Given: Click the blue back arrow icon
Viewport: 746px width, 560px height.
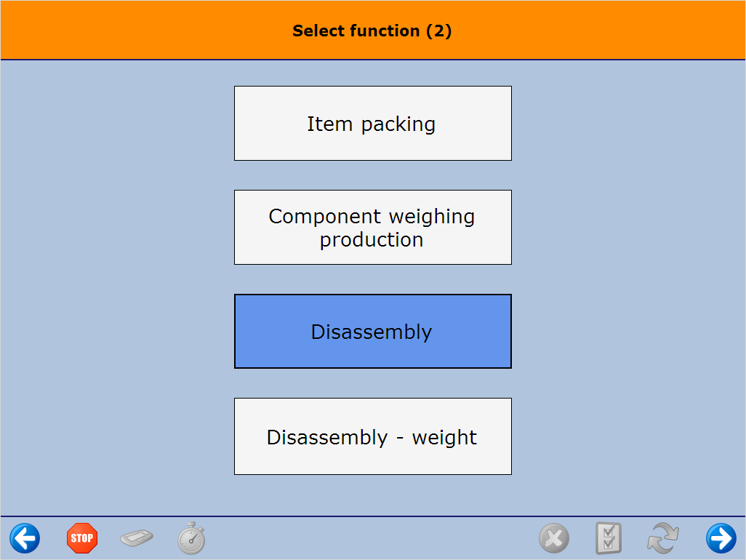Looking at the screenshot, I should point(25,539).
